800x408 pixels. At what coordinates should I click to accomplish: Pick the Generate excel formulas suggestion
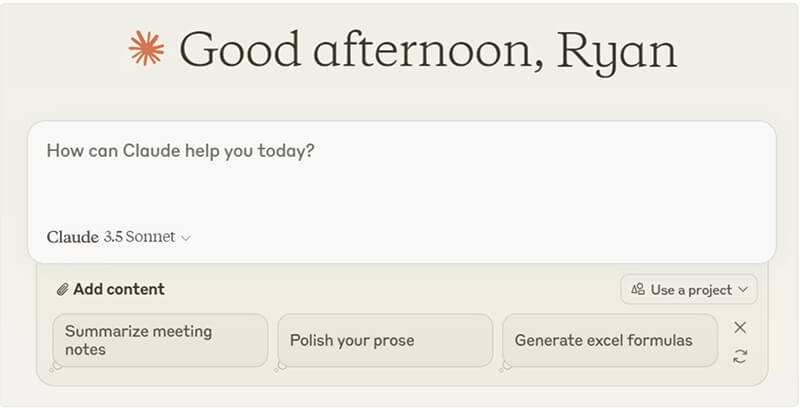[x=610, y=340]
